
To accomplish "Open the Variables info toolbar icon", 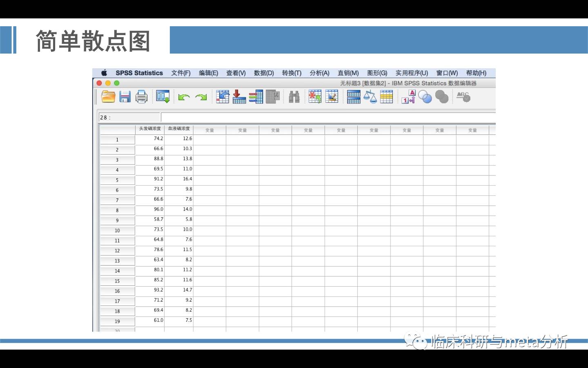I will tap(256, 96).
